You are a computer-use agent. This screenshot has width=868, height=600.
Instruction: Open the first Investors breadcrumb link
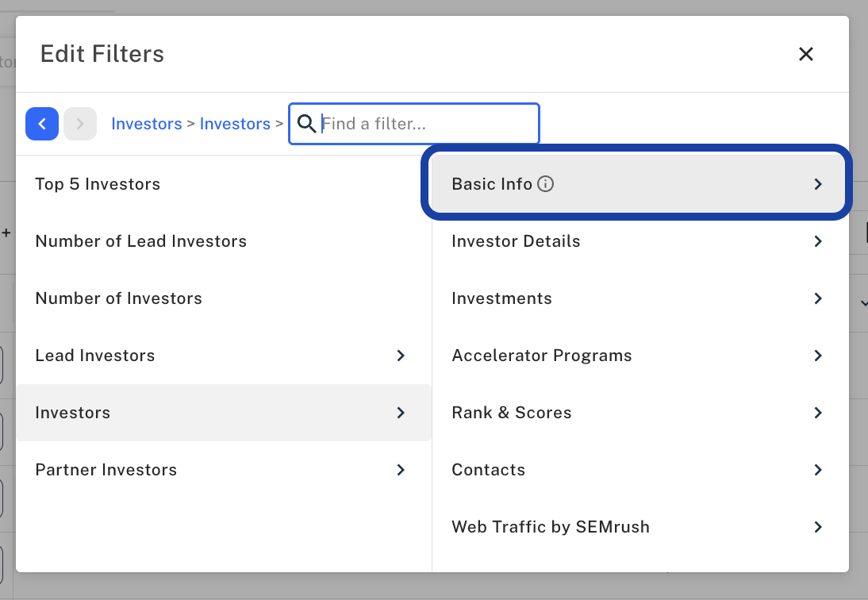pyautogui.click(x=147, y=124)
